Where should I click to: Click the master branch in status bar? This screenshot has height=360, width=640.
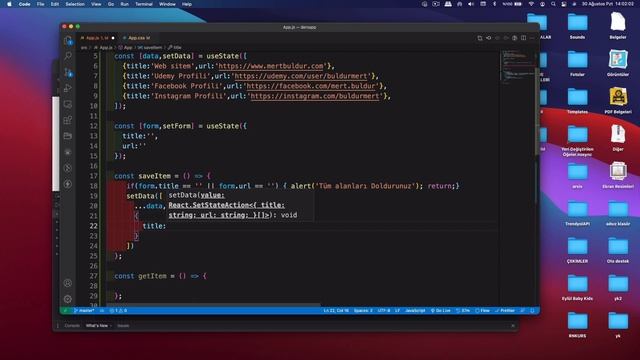[x=84, y=311]
